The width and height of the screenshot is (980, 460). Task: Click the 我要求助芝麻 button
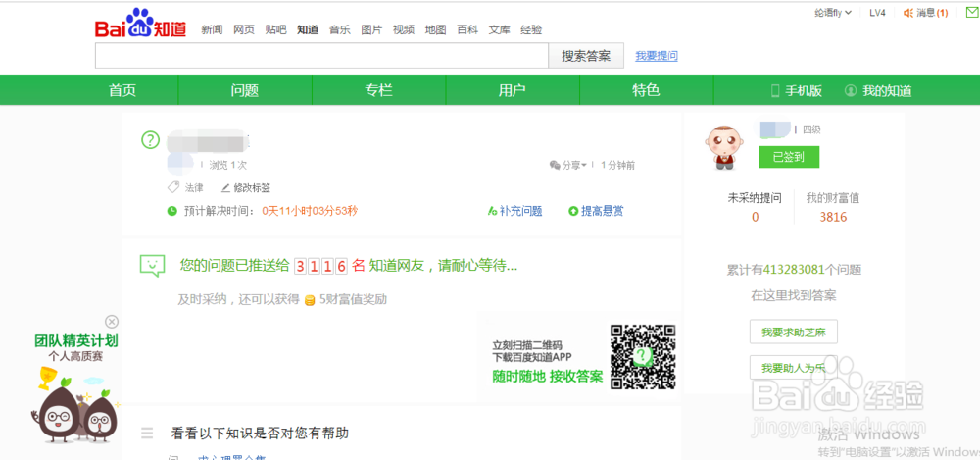[793, 332]
